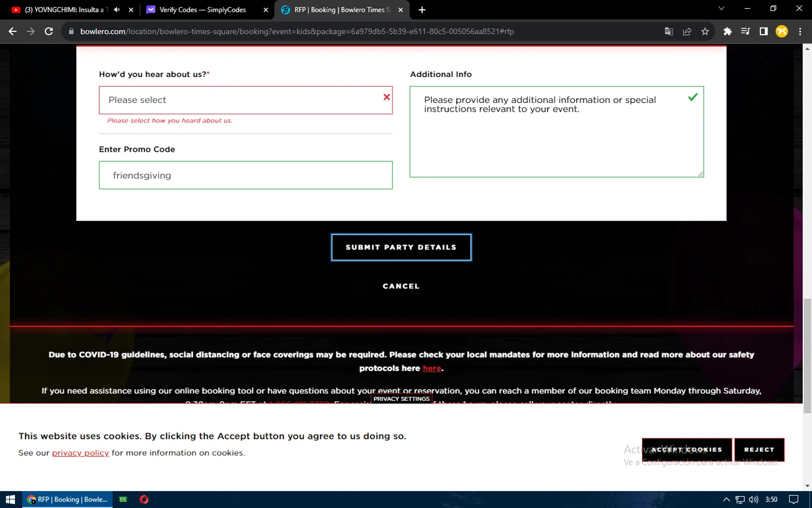Open Chrome RFP Booking taskbar item

pyautogui.click(x=68, y=499)
